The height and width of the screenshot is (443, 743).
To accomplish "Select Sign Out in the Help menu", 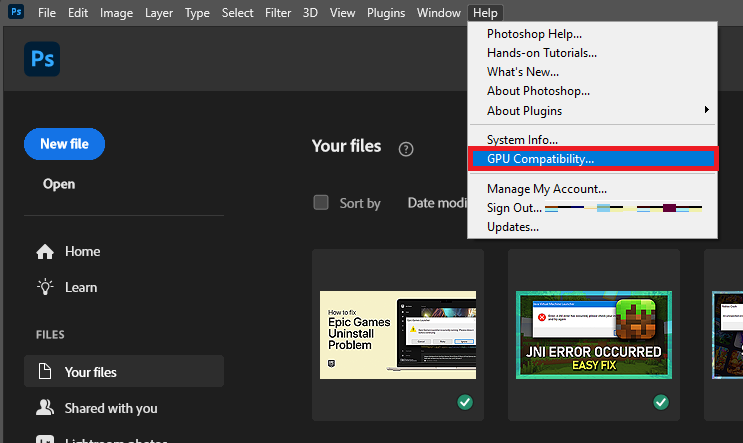I will pyautogui.click(x=514, y=208).
